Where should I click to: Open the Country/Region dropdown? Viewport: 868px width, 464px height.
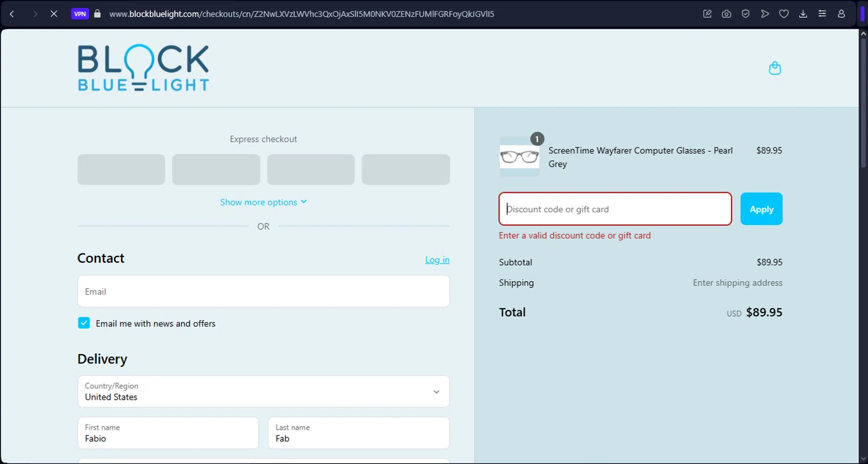click(263, 392)
